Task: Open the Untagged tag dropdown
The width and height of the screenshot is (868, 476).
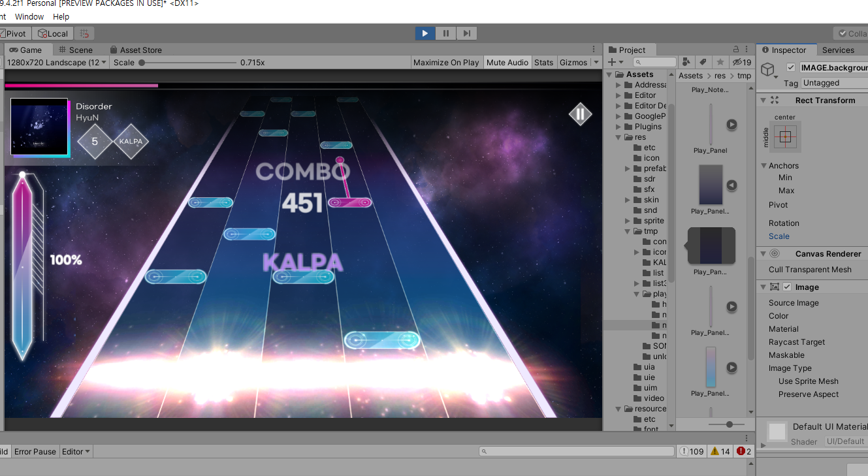Action: [x=834, y=83]
